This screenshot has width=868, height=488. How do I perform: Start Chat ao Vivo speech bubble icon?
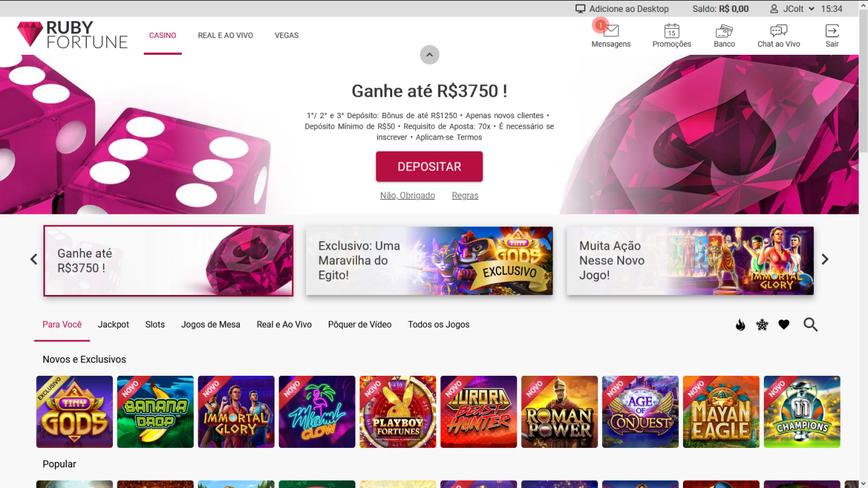pos(778,31)
